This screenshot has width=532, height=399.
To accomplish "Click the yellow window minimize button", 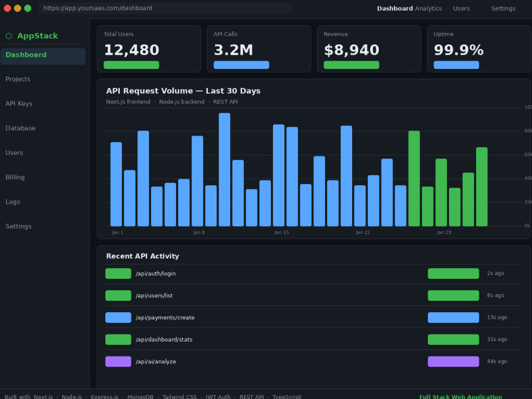I will click(x=18, y=8).
